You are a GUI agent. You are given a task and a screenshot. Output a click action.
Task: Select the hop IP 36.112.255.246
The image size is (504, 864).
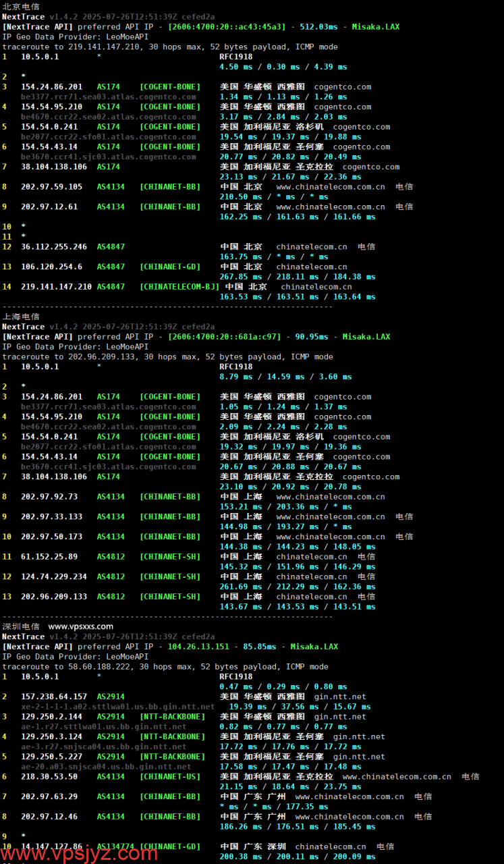pyautogui.click(x=54, y=247)
